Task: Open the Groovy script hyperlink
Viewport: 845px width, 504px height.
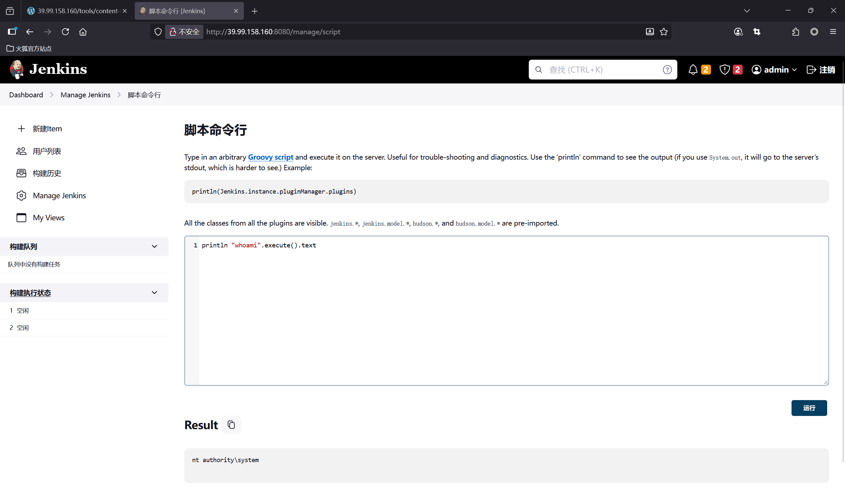Action: (x=270, y=157)
